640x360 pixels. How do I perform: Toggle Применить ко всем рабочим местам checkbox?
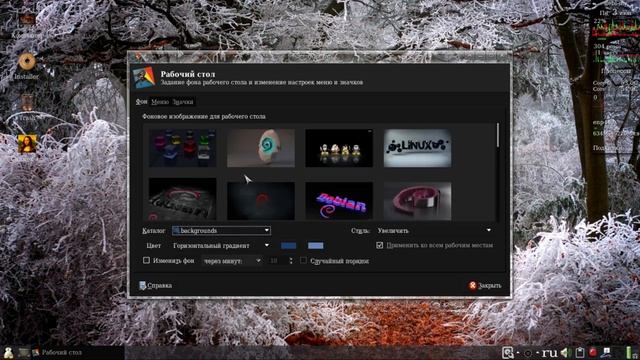380,245
